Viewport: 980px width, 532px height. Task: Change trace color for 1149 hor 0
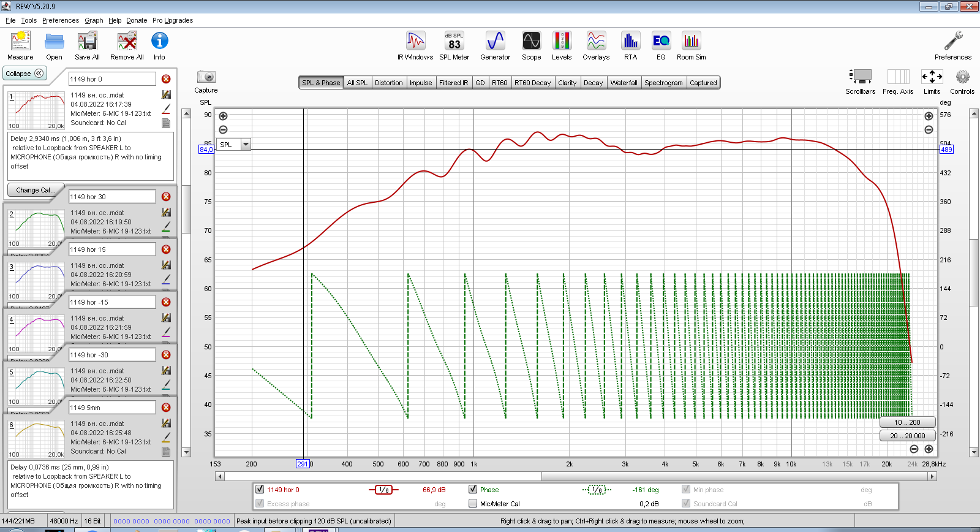[166, 108]
